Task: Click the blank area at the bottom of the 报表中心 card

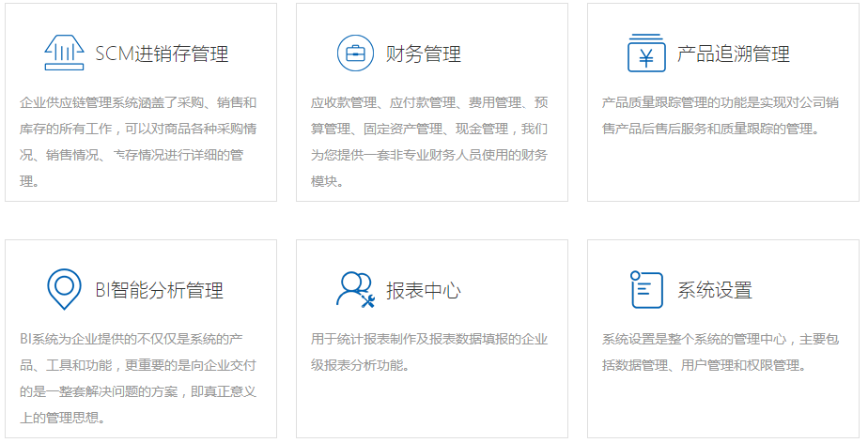Action: [431, 408]
